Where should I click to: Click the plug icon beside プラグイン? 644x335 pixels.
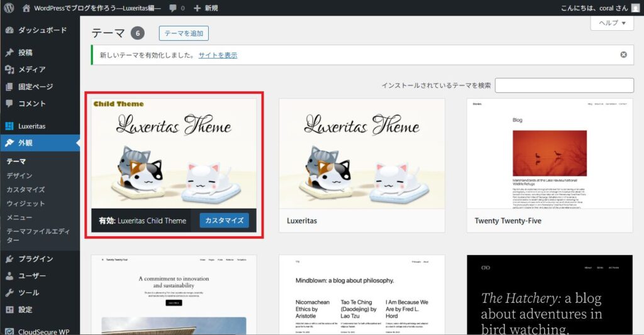point(9,259)
